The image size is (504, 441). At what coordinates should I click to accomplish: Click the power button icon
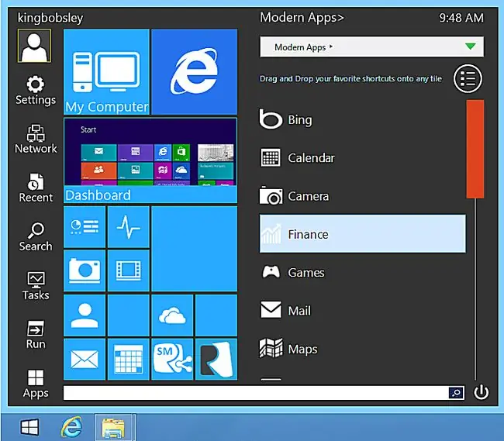(x=482, y=392)
